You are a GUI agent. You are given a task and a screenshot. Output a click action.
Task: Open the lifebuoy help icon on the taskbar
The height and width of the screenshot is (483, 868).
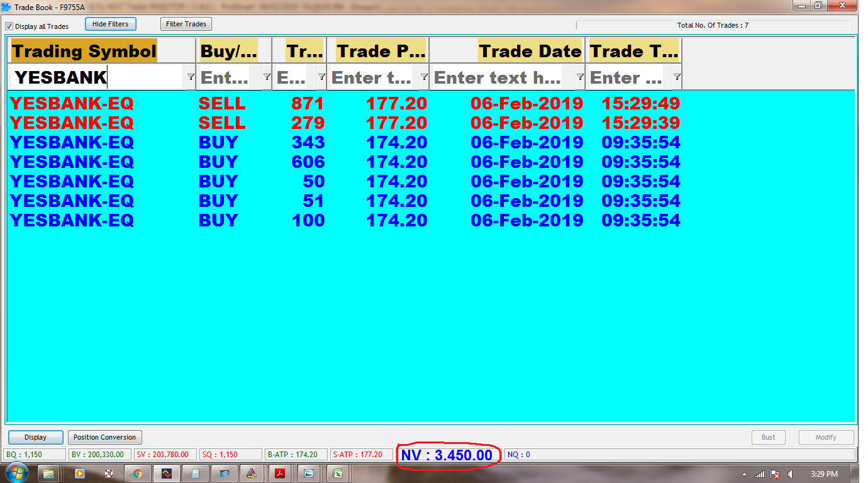pyautogui.click(x=109, y=474)
